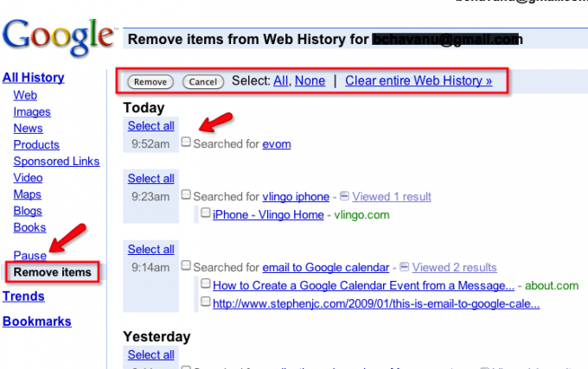Image resolution: width=588 pixels, height=369 pixels.
Task: Select the stephenjc.com link checkbox
Action: 206,302
